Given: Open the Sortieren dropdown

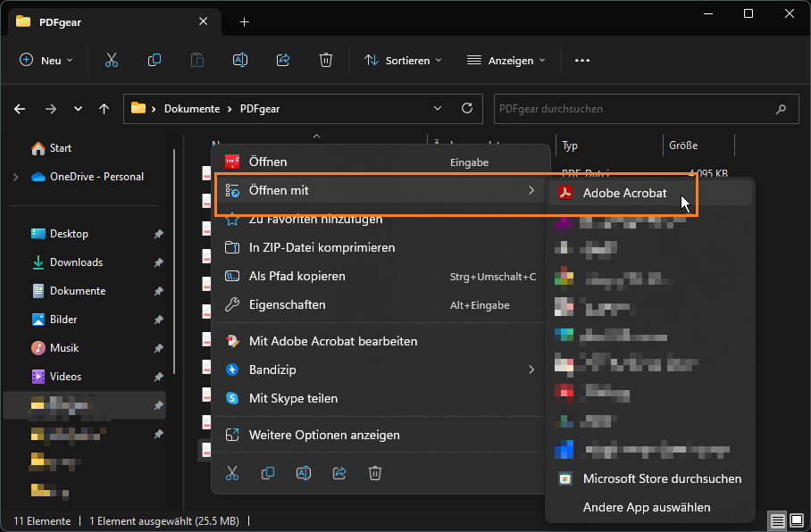Looking at the screenshot, I should click(403, 60).
